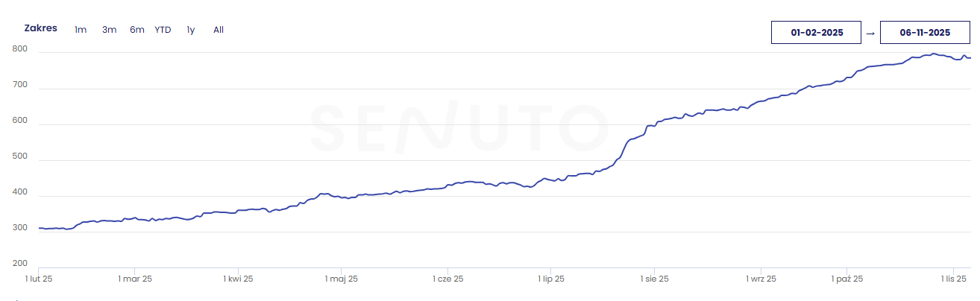Click the '1 wrz 25' axis label
This screenshot has width=980, height=301.
pos(761,279)
